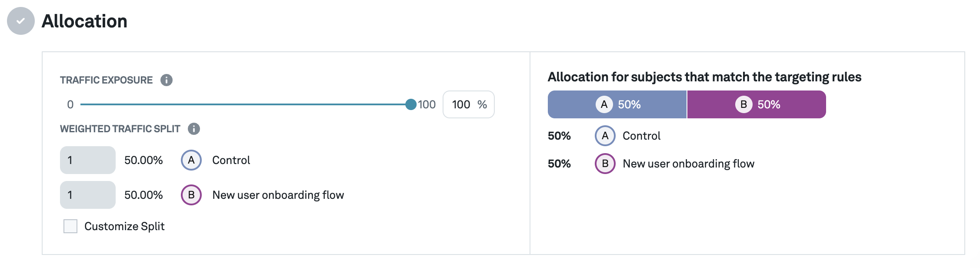Click Traffic Exposure info icon

coord(167,80)
